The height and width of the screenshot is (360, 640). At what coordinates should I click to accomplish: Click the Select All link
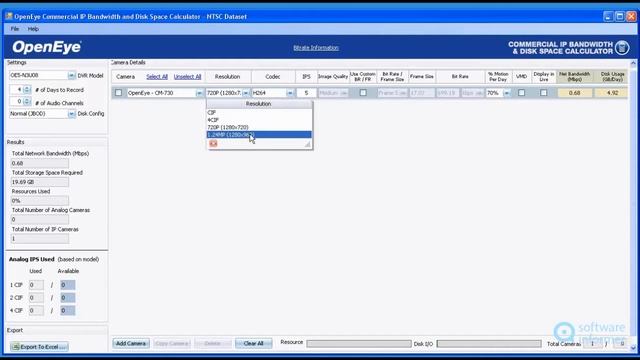pos(157,77)
